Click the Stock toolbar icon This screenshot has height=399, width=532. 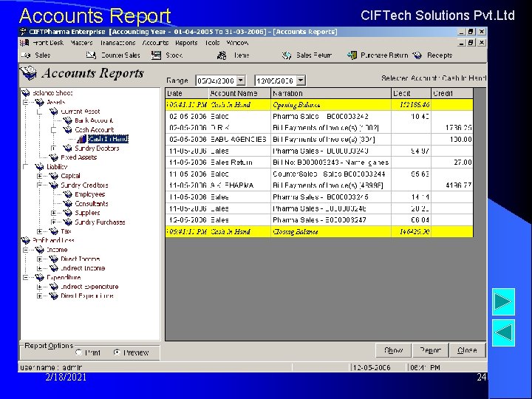156,55
